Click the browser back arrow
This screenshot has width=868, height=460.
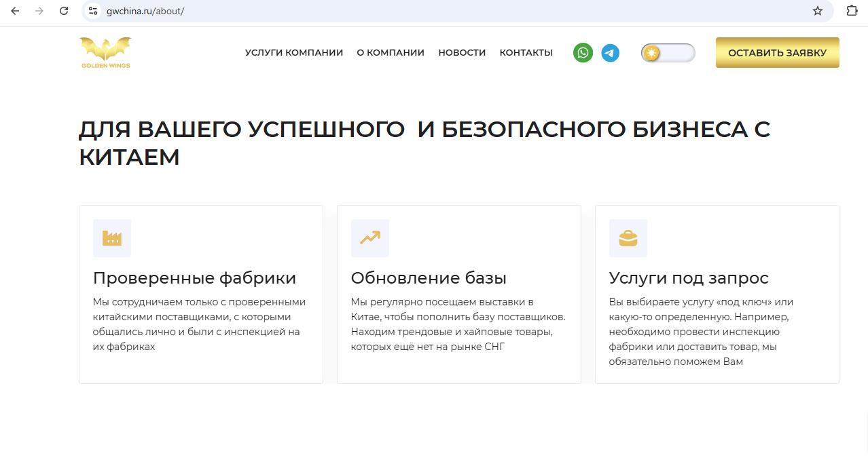[x=16, y=11]
